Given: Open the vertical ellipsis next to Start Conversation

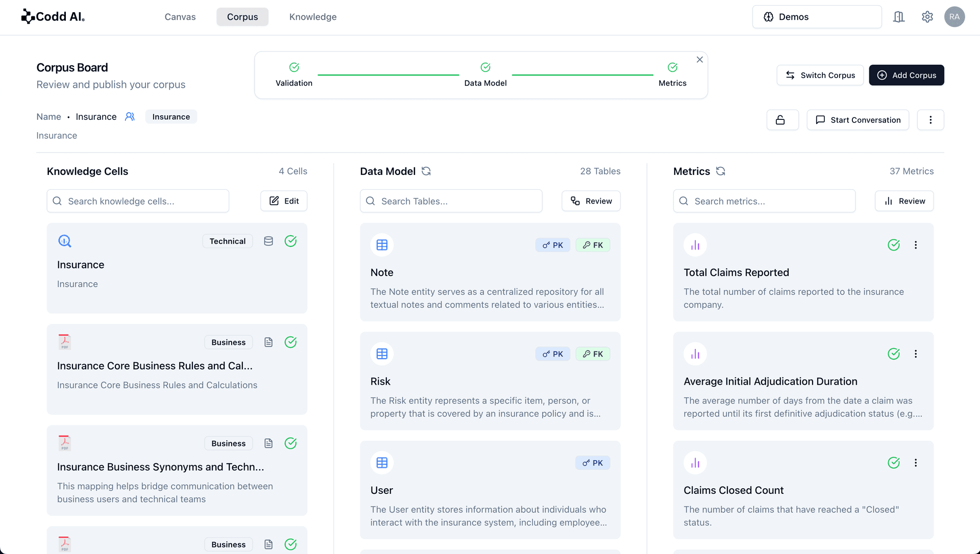Looking at the screenshot, I should (930, 119).
